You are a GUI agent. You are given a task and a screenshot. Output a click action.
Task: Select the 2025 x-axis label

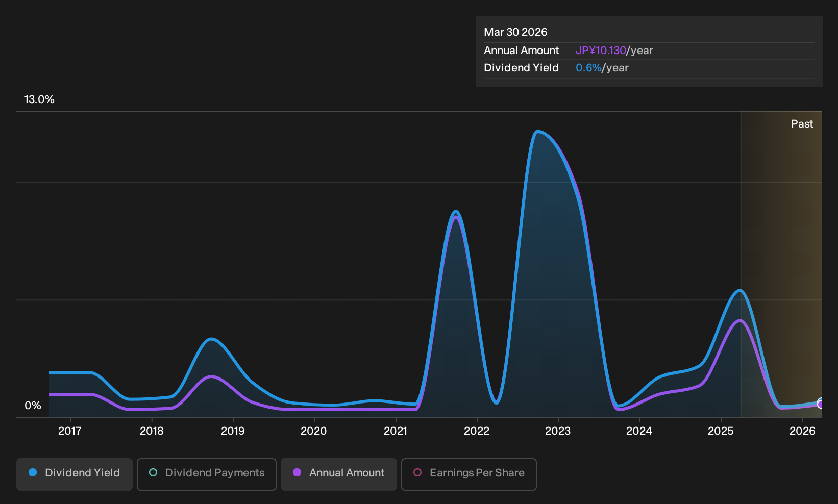(721, 431)
